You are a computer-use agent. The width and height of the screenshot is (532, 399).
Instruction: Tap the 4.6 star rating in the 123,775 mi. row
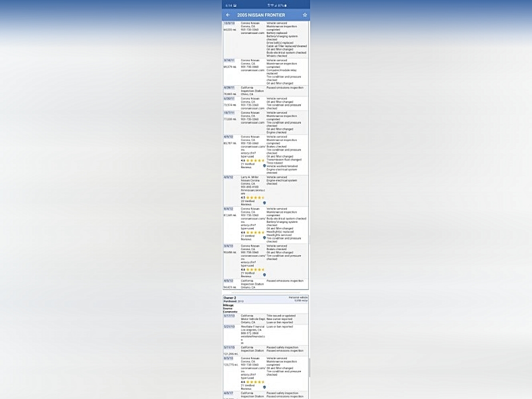(x=252, y=382)
